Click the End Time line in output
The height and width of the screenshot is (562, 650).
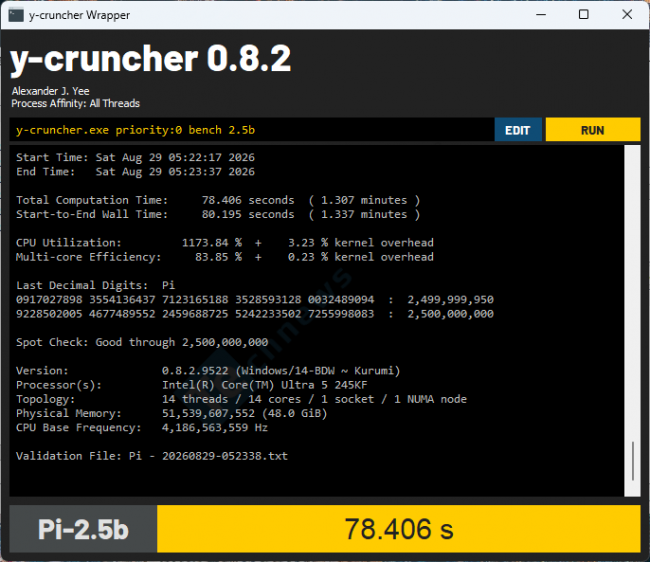pyautogui.click(x=135, y=172)
